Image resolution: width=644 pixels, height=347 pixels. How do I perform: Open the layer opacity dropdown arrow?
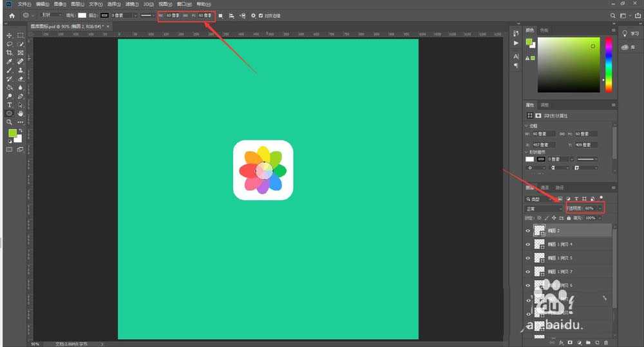pos(601,209)
